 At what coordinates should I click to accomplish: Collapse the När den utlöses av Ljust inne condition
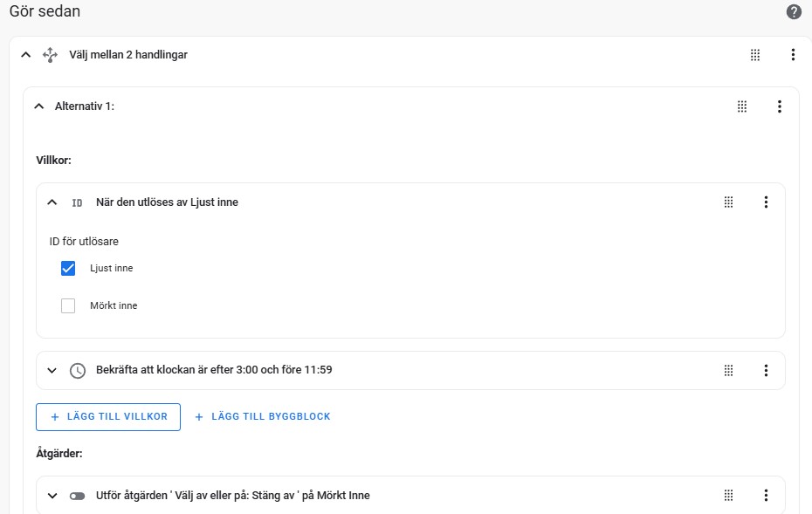(52, 202)
